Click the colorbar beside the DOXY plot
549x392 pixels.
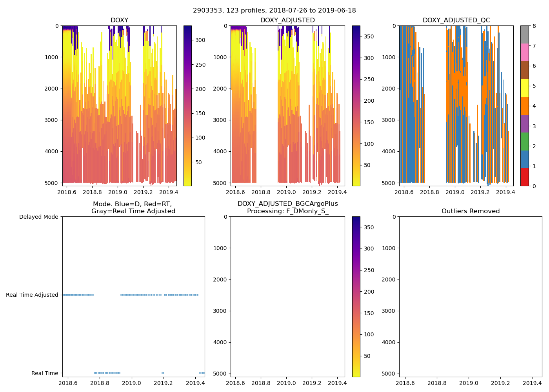pos(187,106)
